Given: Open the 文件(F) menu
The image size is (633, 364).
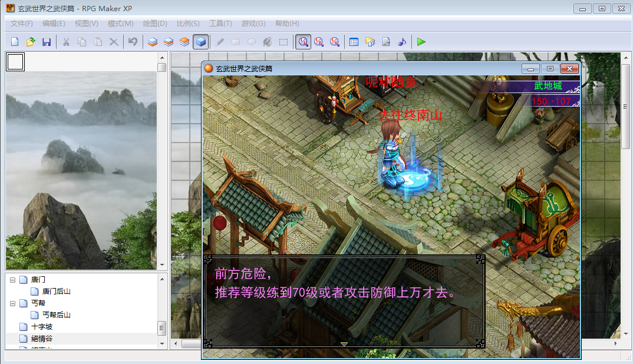Looking at the screenshot, I should pyautogui.click(x=21, y=24).
